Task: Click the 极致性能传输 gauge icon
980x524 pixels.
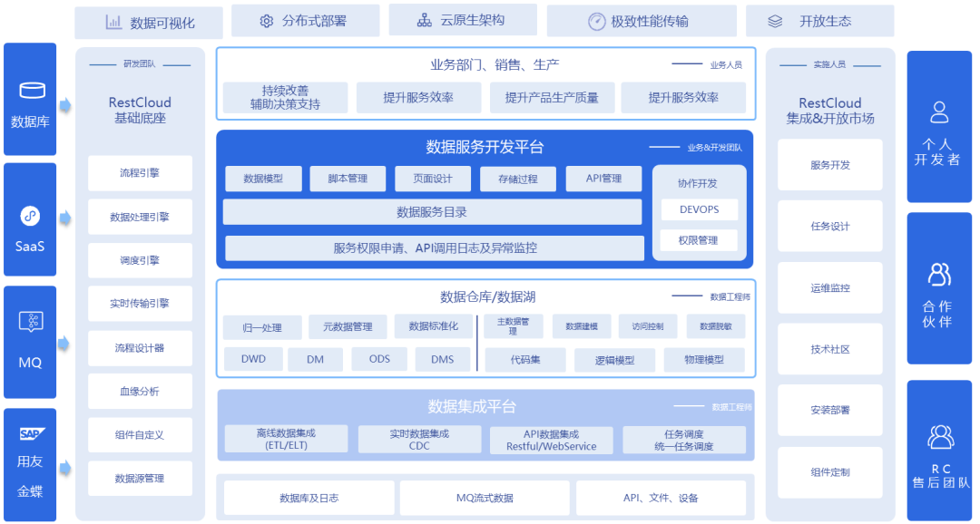Action: click(x=597, y=22)
